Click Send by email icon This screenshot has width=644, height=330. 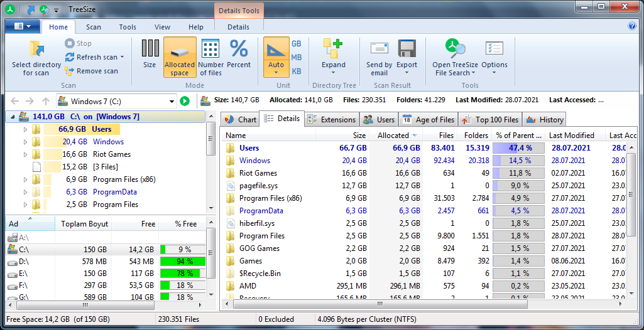coord(379,48)
